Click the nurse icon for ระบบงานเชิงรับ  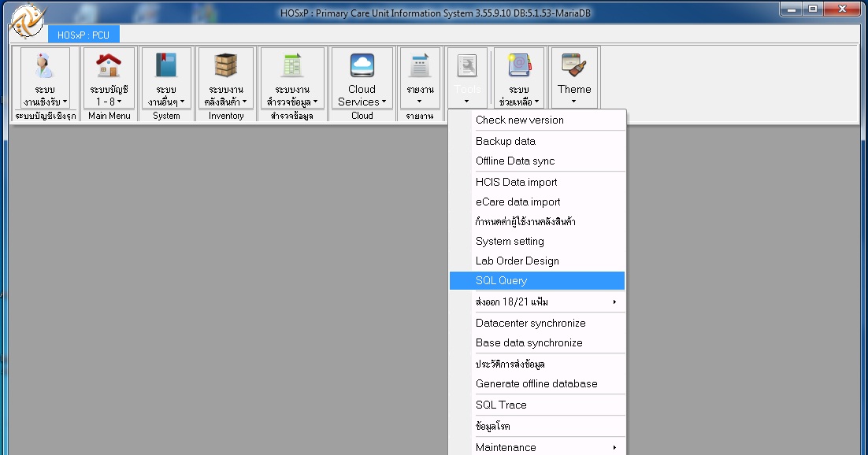(x=44, y=65)
